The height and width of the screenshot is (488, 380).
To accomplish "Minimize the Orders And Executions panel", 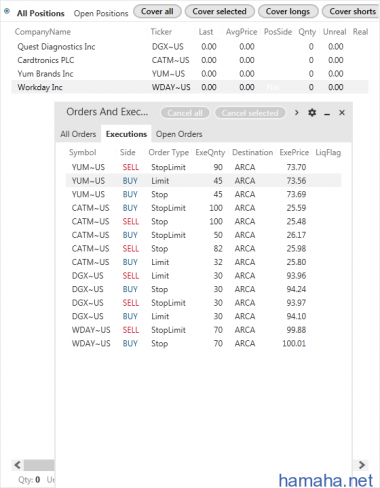I will (x=327, y=113).
